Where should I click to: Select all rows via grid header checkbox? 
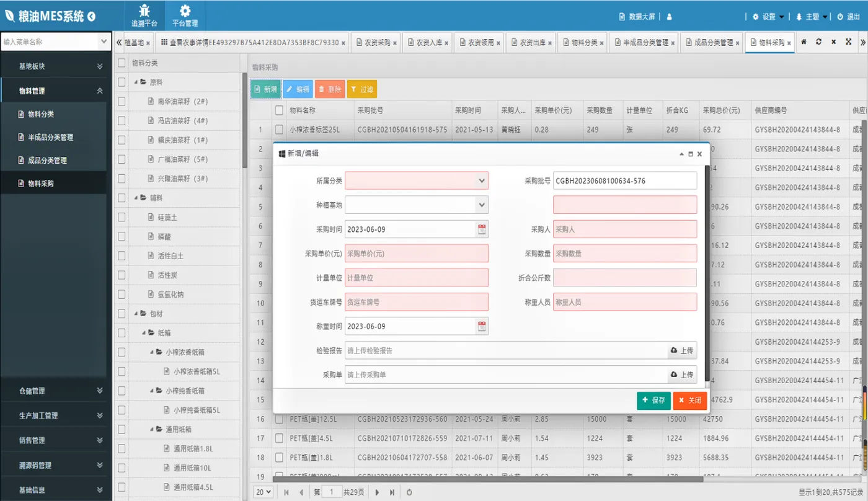coord(279,110)
